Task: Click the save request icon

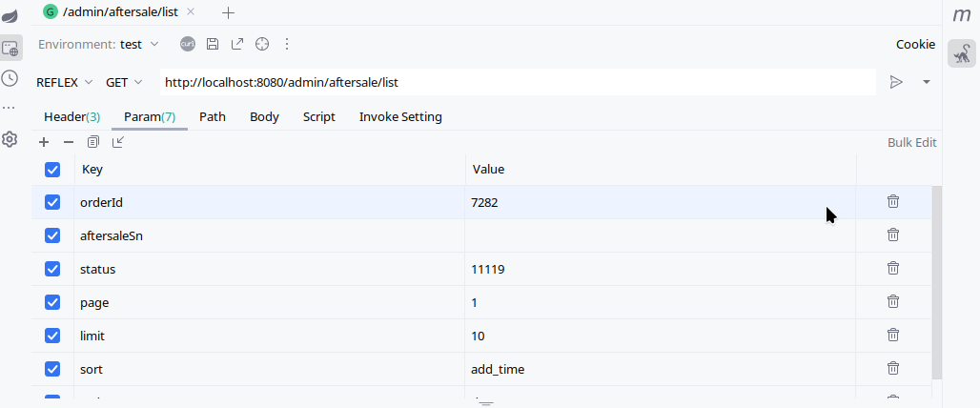Action: [x=213, y=44]
